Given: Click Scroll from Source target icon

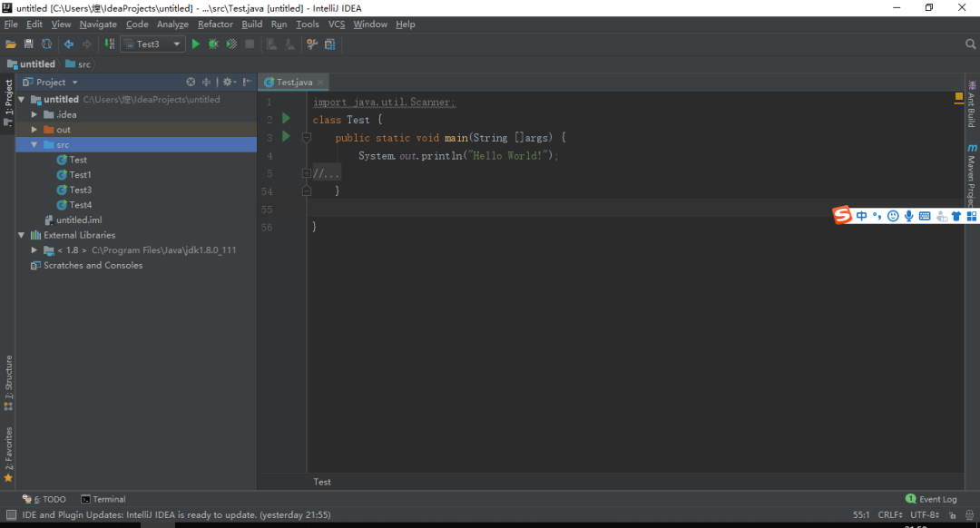Looking at the screenshot, I should tap(191, 82).
